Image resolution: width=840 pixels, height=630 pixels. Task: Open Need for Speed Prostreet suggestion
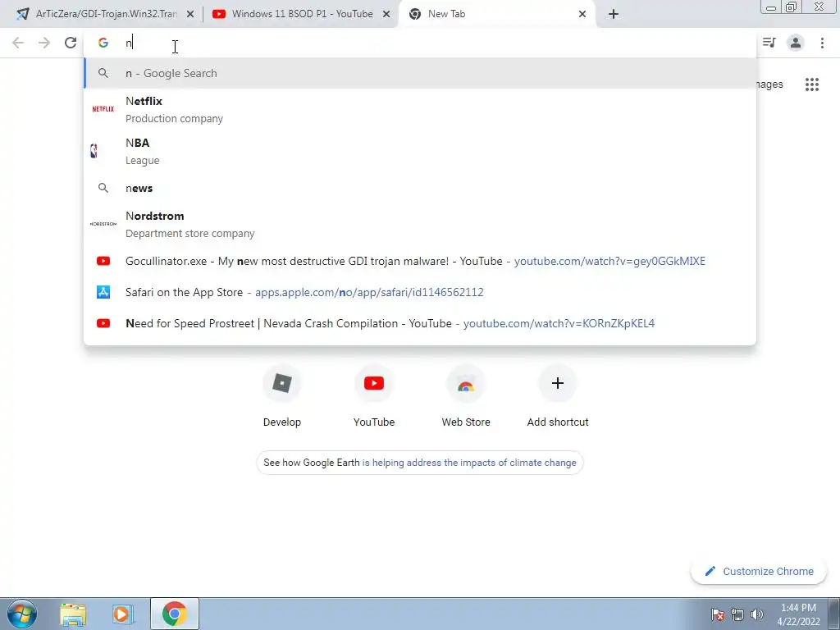(420, 323)
